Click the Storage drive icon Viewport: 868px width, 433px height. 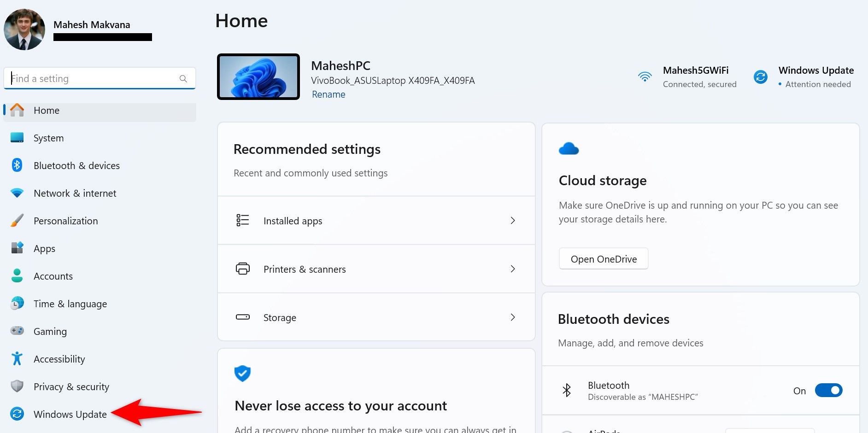[243, 317]
